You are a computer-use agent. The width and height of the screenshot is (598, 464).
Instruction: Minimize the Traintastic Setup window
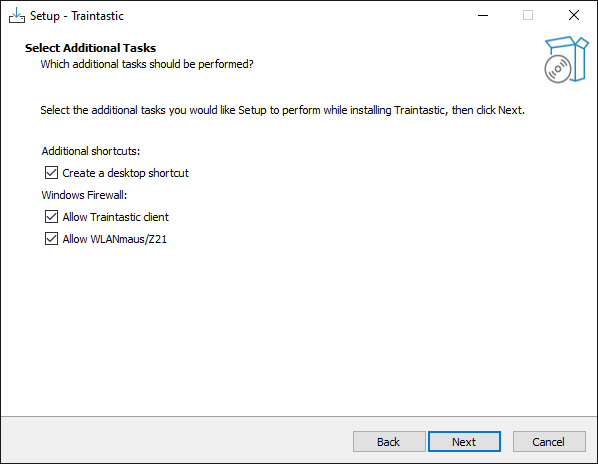[x=483, y=16]
